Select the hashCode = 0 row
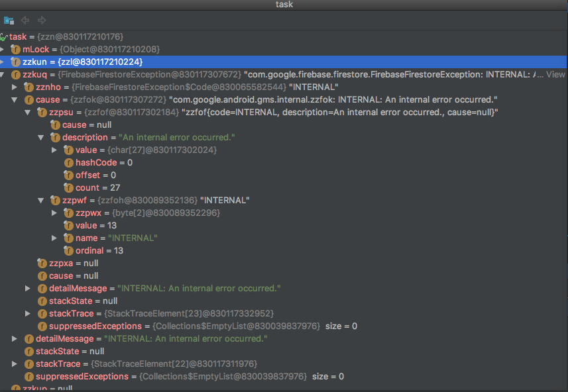Image resolution: width=568 pixels, height=392 pixels. click(x=284, y=162)
